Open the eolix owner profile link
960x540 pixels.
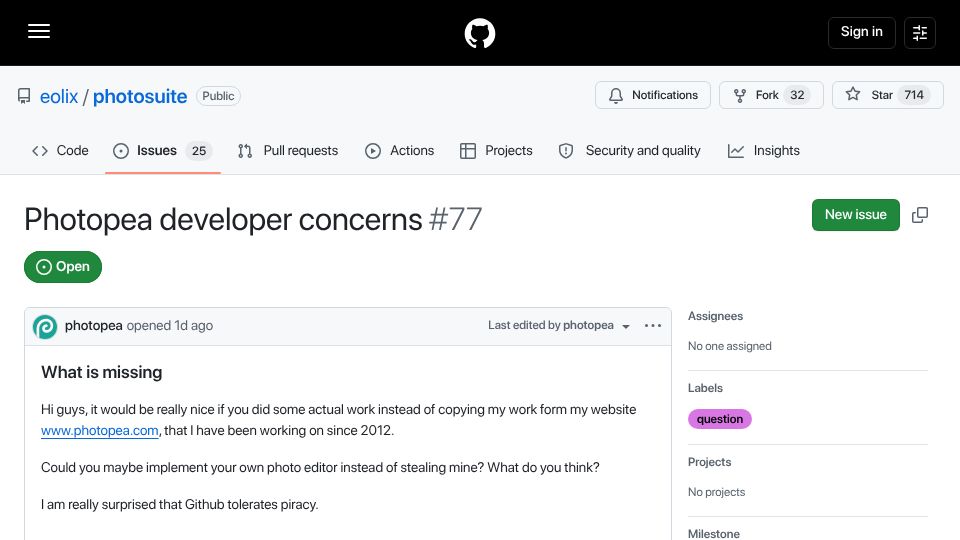coord(59,96)
